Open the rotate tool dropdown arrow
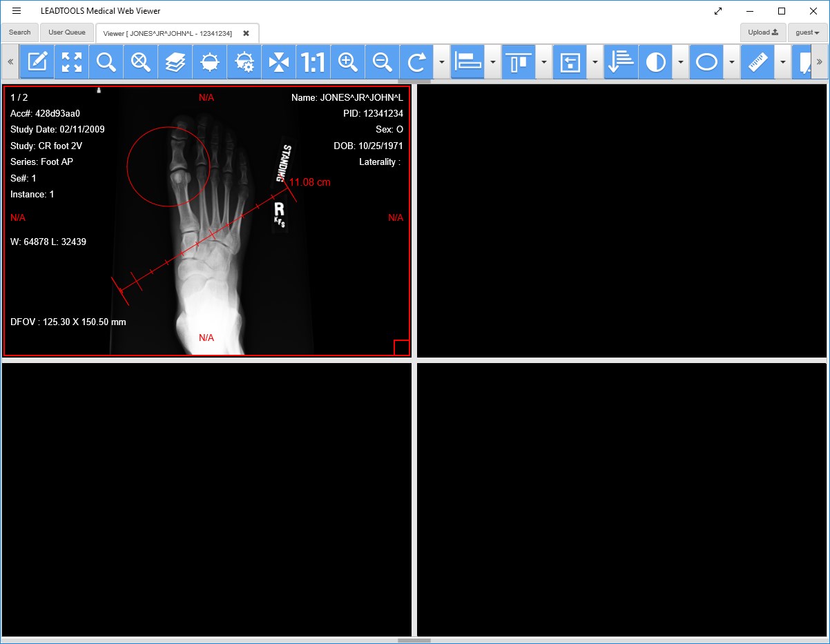This screenshot has width=830, height=644. click(441, 61)
